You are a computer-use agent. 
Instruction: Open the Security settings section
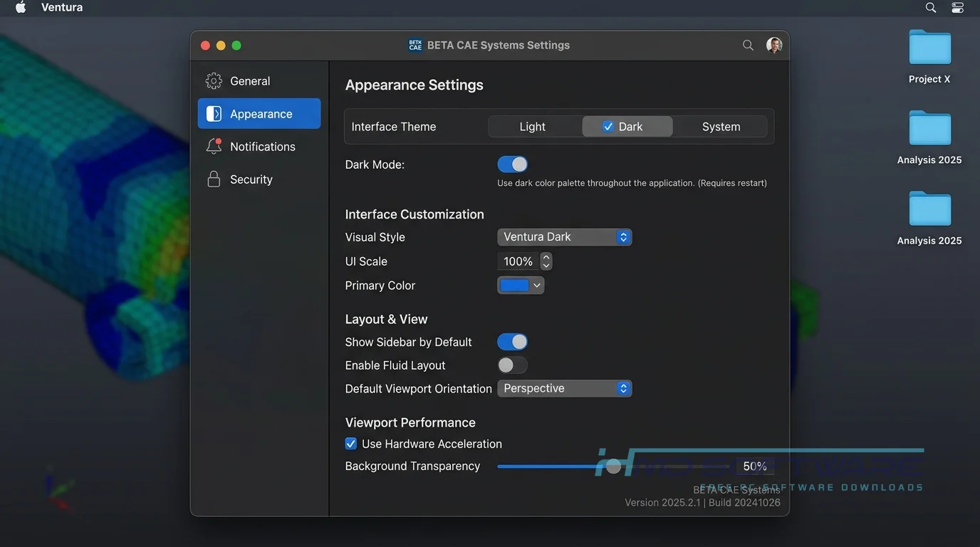tap(259, 179)
